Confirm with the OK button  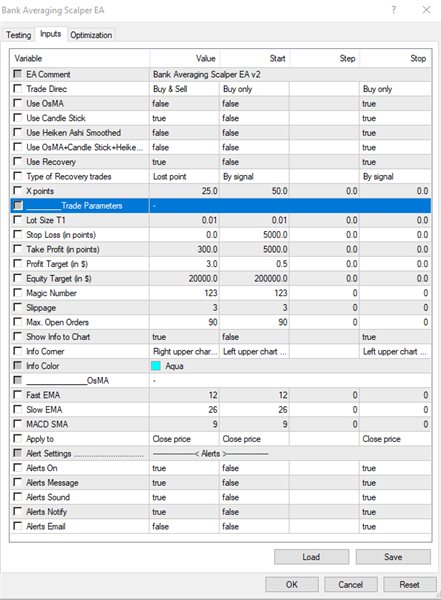[x=292, y=584]
